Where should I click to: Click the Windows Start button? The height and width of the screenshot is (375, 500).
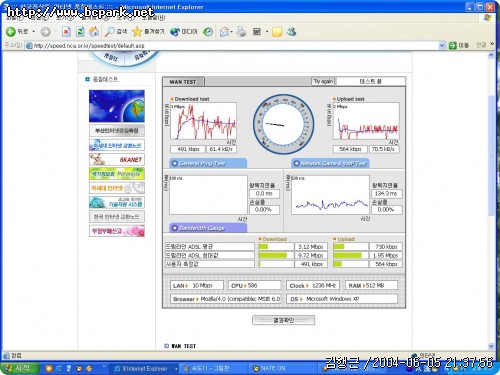19,368
